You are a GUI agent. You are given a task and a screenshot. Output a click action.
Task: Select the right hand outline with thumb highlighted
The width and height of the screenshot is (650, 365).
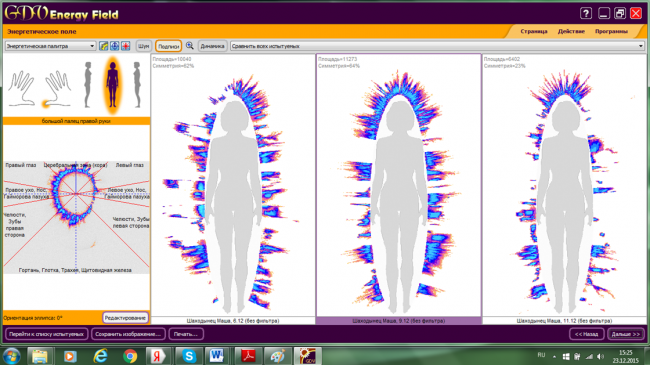point(56,88)
